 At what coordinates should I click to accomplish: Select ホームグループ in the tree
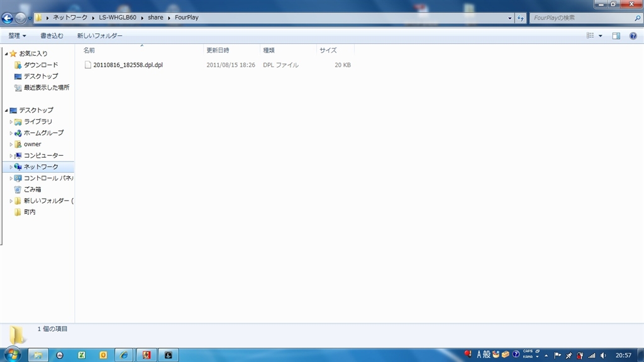[x=43, y=133]
